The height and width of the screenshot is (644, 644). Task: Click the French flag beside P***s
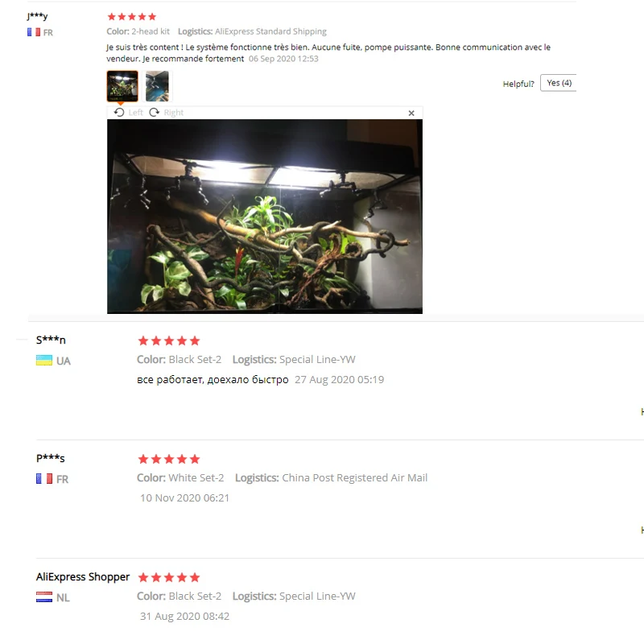click(x=44, y=478)
